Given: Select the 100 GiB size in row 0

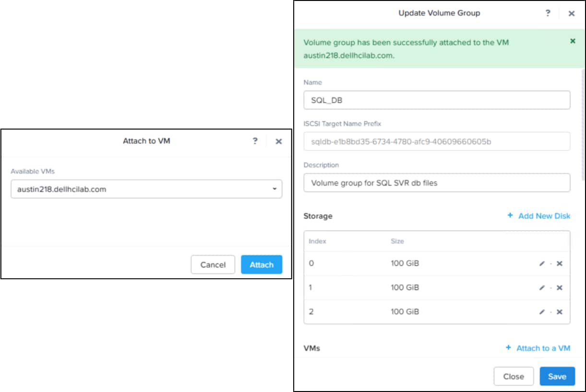Looking at the screenshot, I should tap(405, 263).
